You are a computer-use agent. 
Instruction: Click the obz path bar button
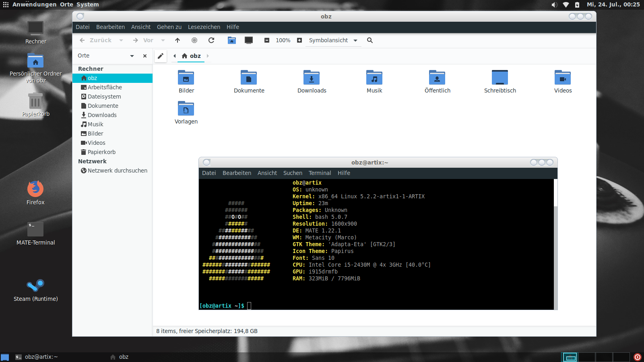coord(191,56)
